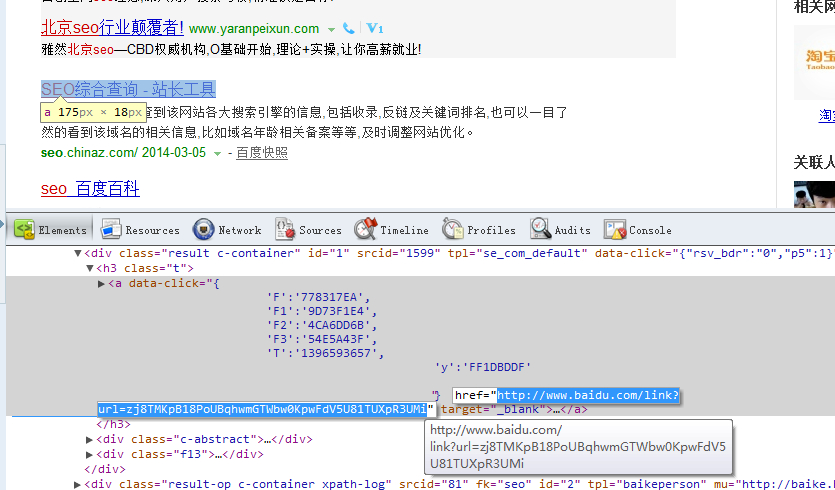This screenshot has height=490, width=835.
Task: Open dropdown arrow after yaranpeixun.com URL
Action: (x=331, y=30)
